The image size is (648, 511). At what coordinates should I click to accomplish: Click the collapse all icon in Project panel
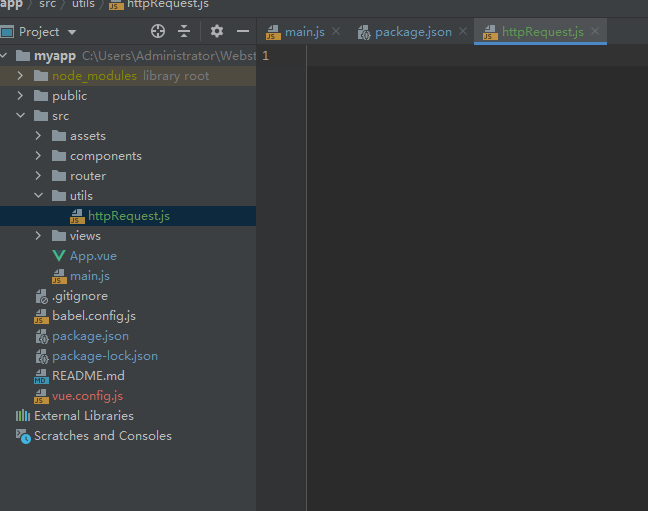click(184, 32)
